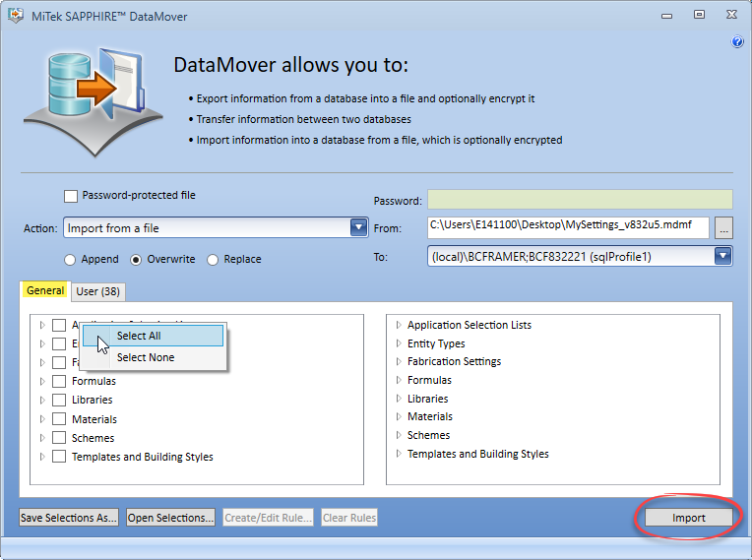Screen dimensions: 752x560
Task: Select Formulas label in left tree
Action: [94, 381]
